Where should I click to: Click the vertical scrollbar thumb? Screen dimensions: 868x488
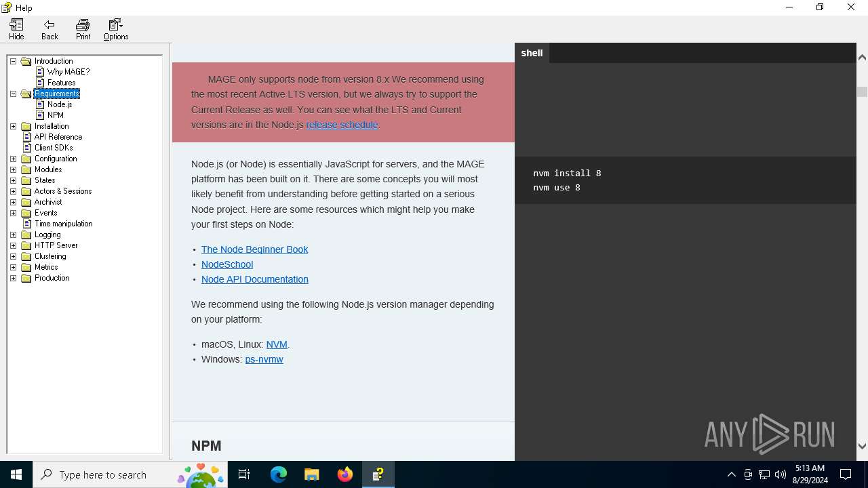tap(862, 92)
